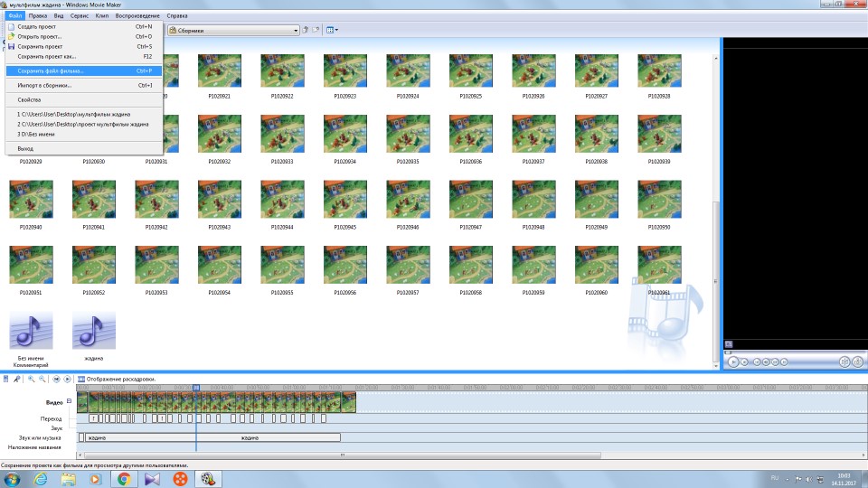Click the take picture button in the preview monitor
The height and width of the screenshot is (488, 868).
857,361
